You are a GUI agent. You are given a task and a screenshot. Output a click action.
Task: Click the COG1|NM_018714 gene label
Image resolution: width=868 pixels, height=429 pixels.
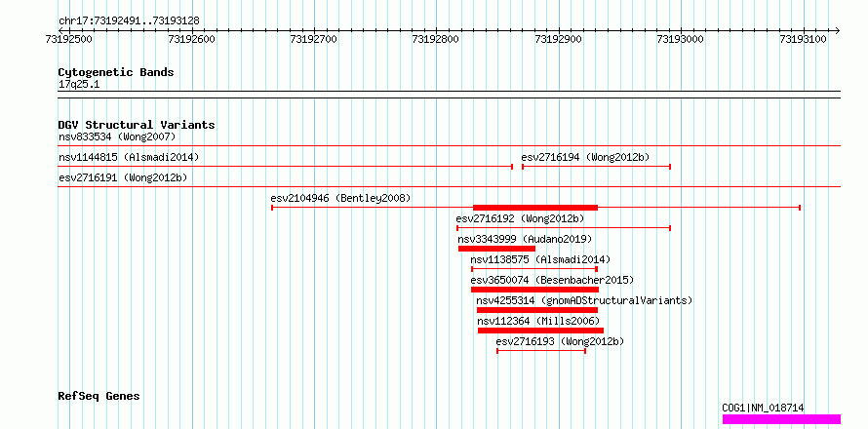[763, 408]
